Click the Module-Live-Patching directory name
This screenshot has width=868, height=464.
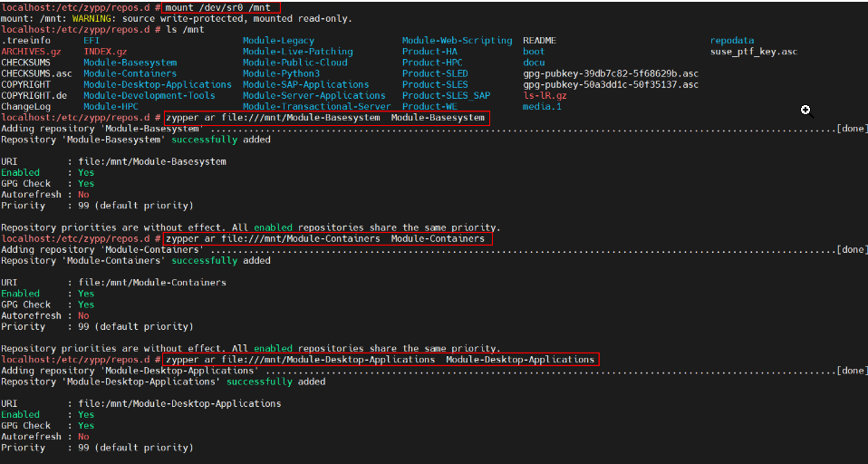tap(297, 52)
